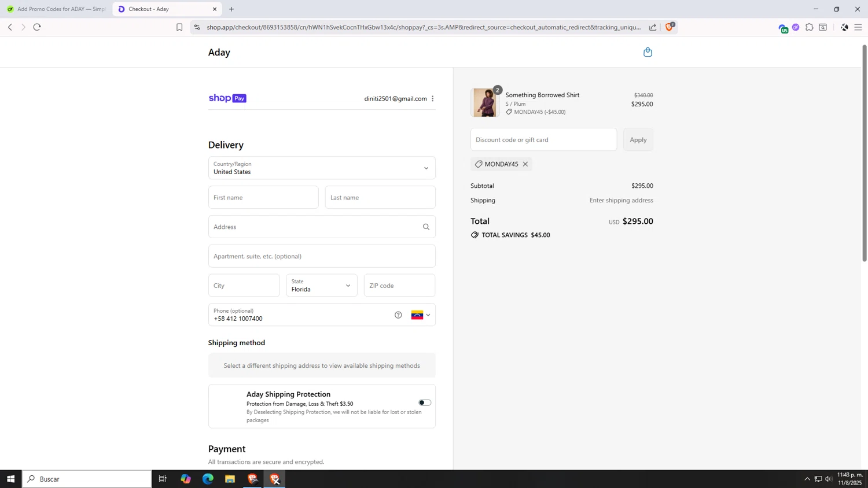This screenshot has width=868, height=488.
Task: Open the Country/Region dropdown
Action: [322, 168]
